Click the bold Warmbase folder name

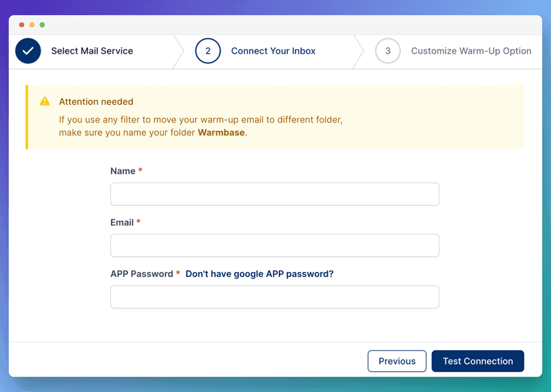click(x=221, y=132)
